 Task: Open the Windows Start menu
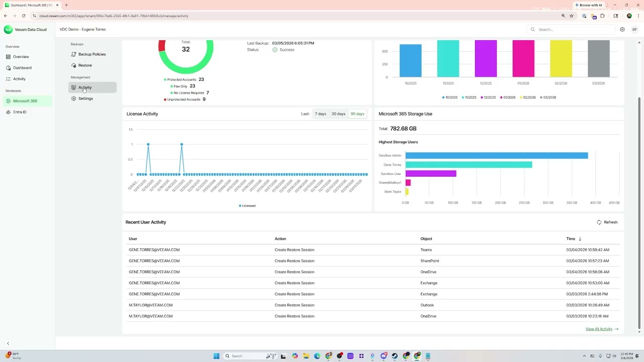pyautogui.click(x=216, y=356)
